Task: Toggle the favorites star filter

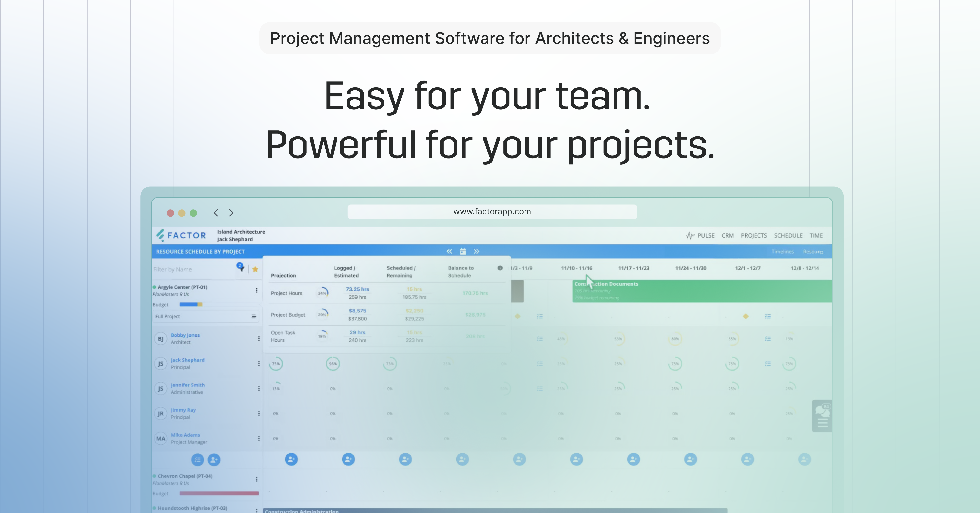Action: (x=255, y=269)
